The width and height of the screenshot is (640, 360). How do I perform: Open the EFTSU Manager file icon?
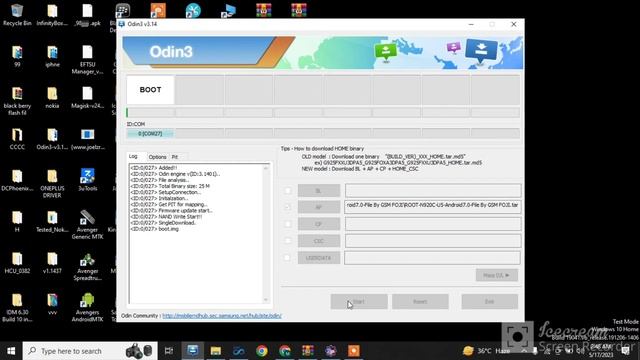click(87, 60)
